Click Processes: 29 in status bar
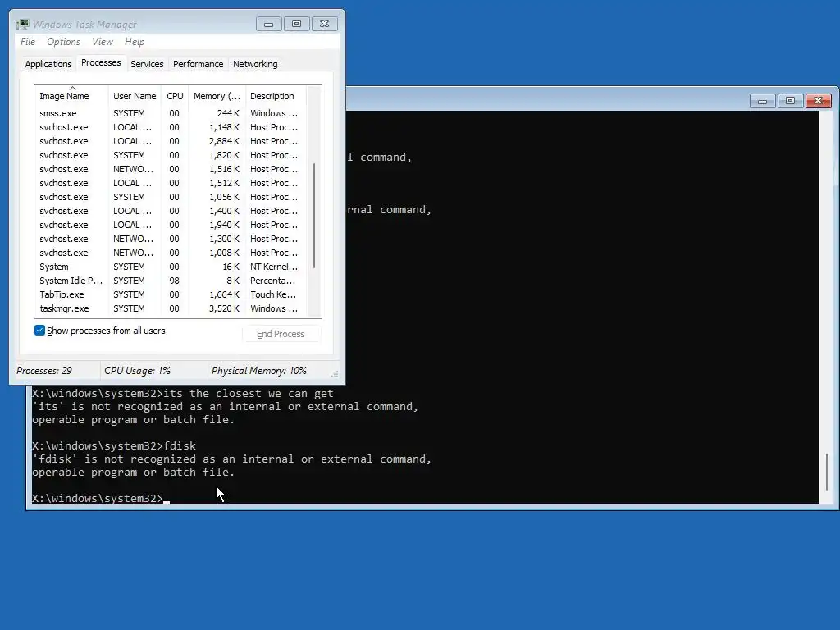 (44, 371)
